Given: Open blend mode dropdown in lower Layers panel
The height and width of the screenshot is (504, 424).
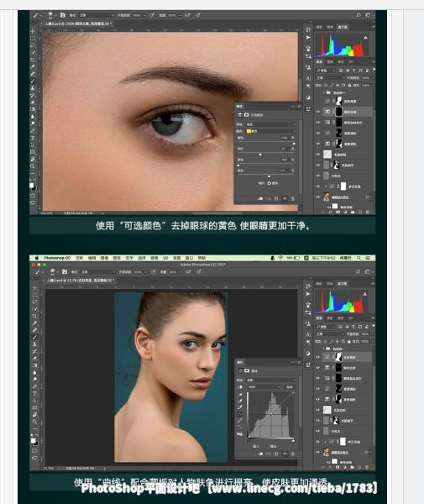Looking at the screenshot, I should 330,334.
